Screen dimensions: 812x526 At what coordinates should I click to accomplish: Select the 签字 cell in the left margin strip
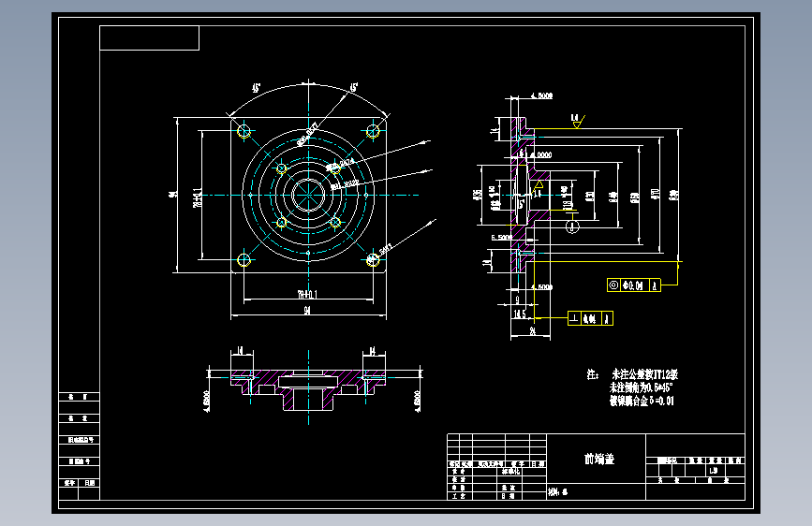(x=69, y=483)
